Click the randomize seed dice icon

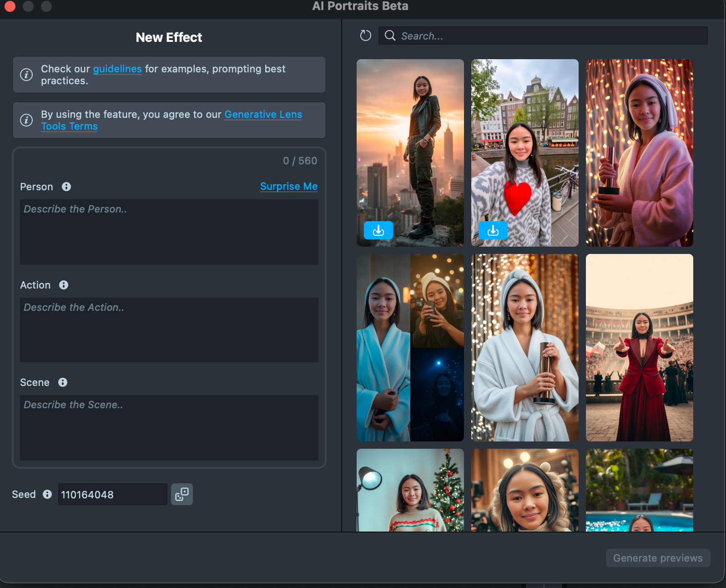tap(182, 494)
